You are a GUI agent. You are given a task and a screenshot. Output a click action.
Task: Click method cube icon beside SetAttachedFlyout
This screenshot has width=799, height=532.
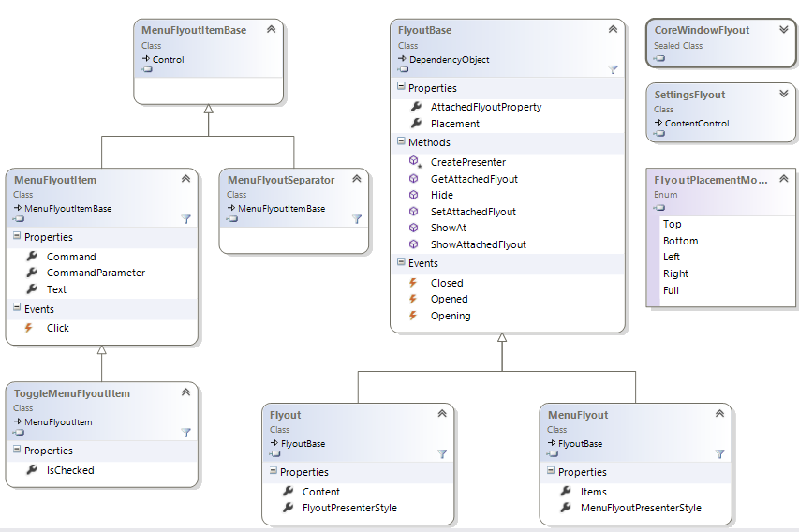[414, 212]
